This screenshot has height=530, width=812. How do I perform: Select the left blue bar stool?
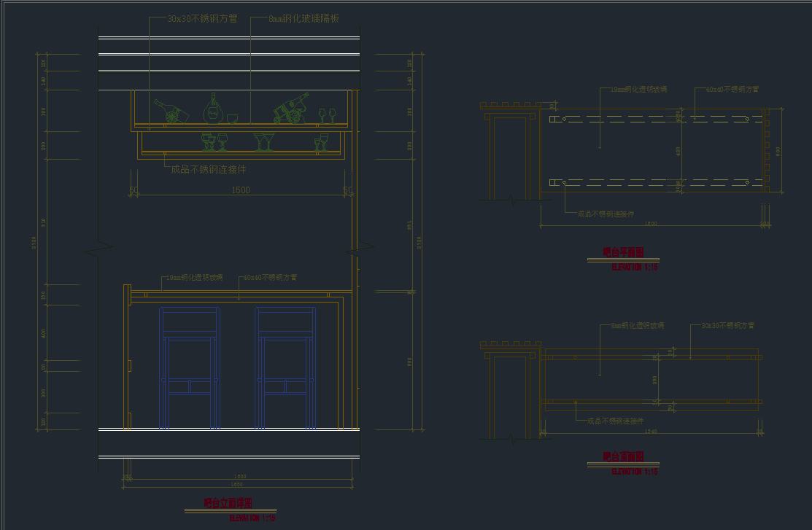click(x=190, y=368)
